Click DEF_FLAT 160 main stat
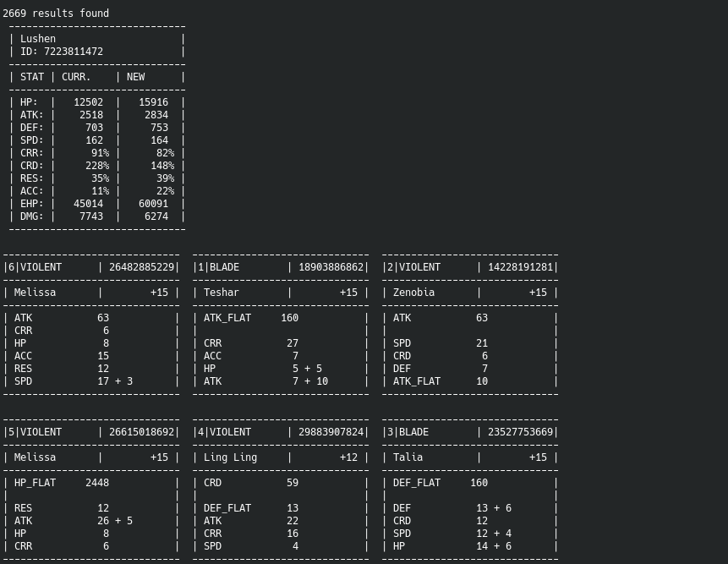Viewport: 728px width, 564px height. [441, 483]
